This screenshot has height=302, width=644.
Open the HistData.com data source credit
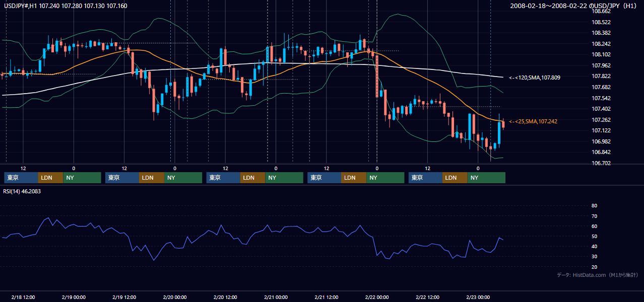tap(598, 275)
